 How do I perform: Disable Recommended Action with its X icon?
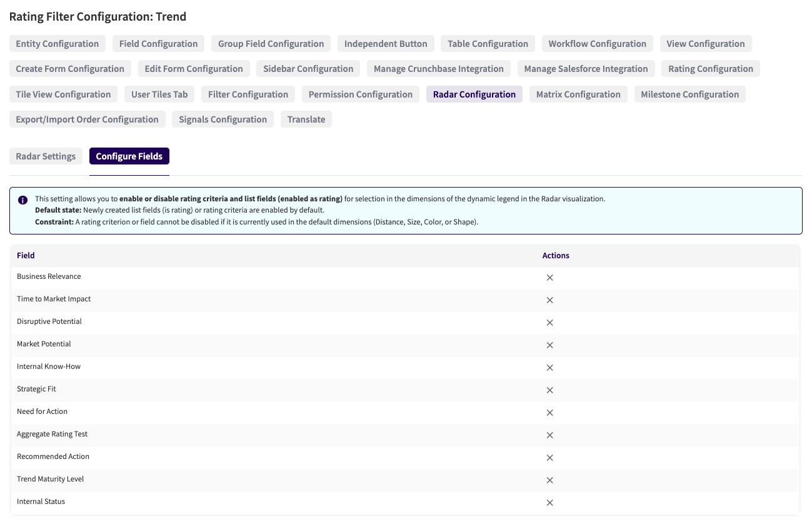tap(549, 458)
